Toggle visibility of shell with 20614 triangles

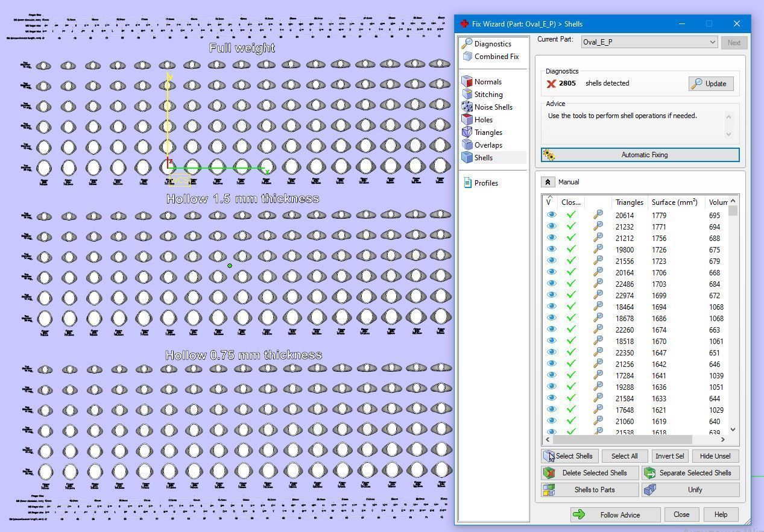point(551,215)
